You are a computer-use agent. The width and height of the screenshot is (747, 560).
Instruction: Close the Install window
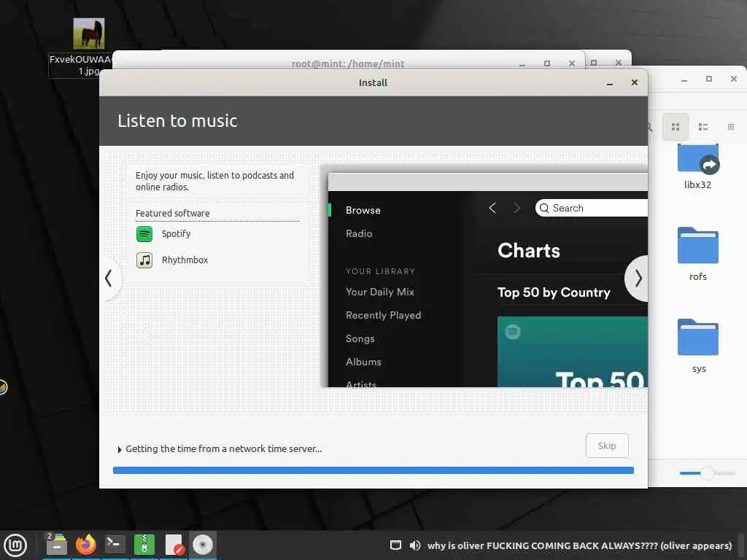pos(634,82)
